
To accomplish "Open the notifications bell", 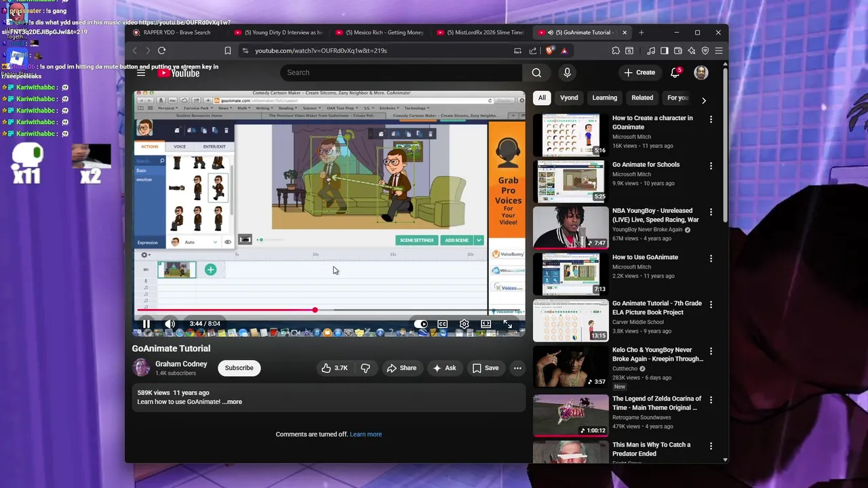I will (675, 73).
